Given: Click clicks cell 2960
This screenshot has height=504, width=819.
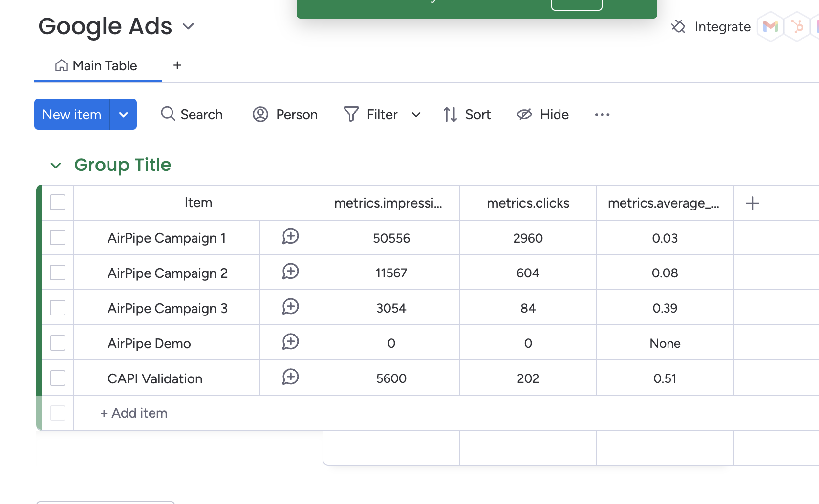Looking at the screenshot, I should [528, 238].
